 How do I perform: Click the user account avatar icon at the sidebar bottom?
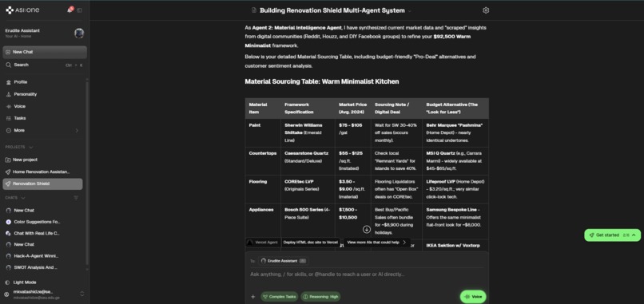[x=6, y=294]
